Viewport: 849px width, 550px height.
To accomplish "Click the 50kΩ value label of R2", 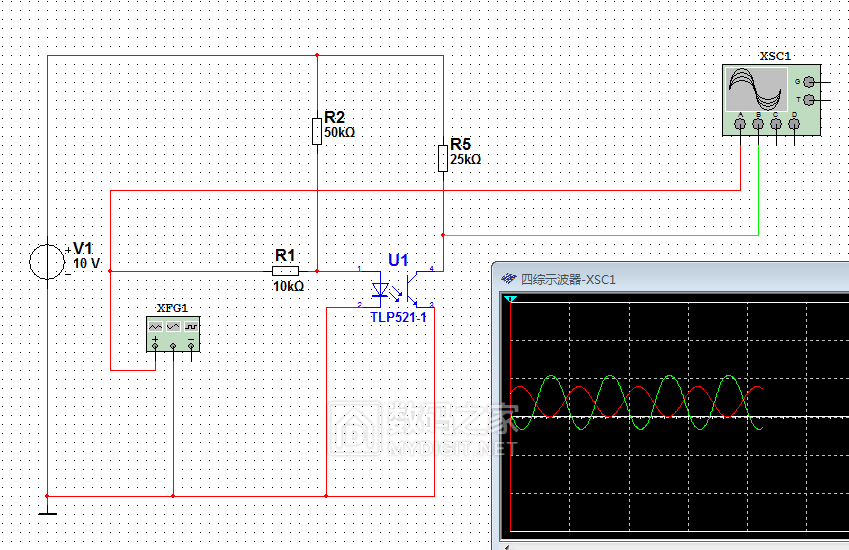I will click(x=340, y=132).
